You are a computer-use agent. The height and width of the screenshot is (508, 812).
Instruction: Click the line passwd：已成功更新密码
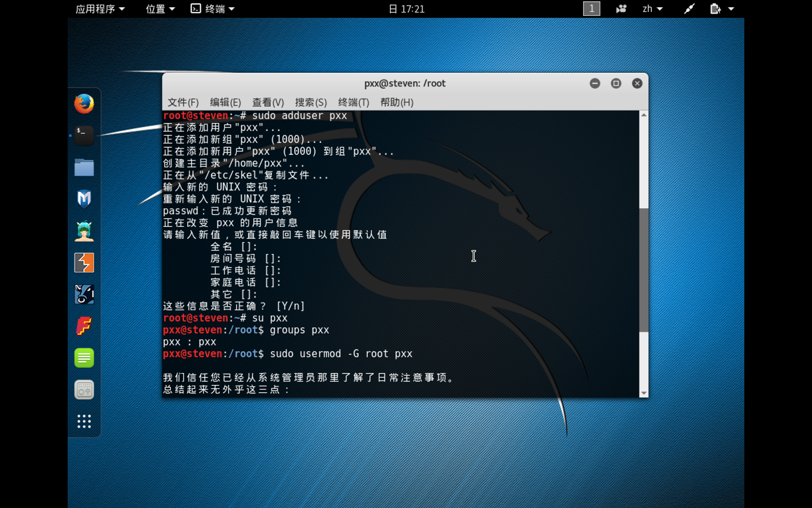tap(227, 211)
